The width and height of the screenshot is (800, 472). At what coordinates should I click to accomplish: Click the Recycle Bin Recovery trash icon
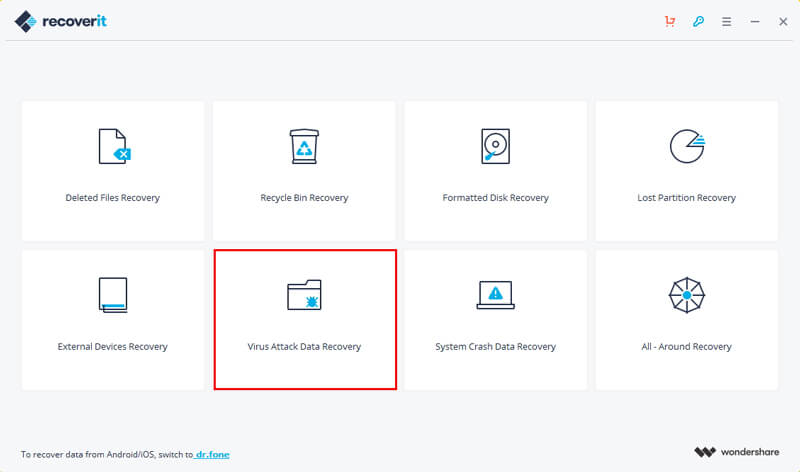[304, 146]
